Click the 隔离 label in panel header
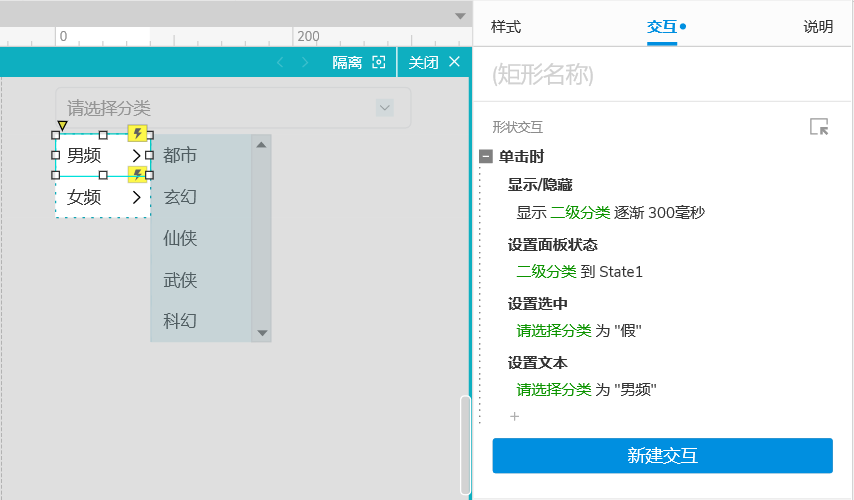 point(347,63)
